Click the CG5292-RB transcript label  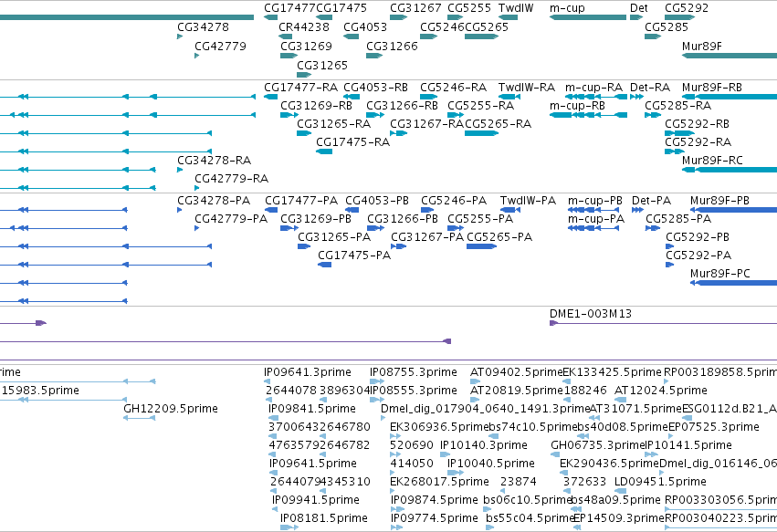(697, 124)
